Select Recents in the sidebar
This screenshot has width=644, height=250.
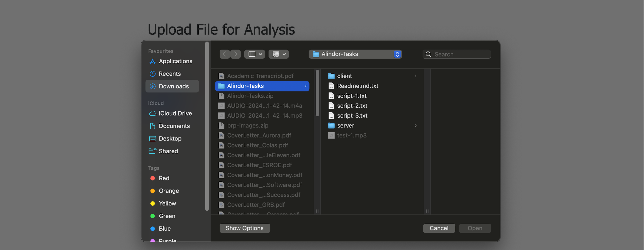[169, 74]
